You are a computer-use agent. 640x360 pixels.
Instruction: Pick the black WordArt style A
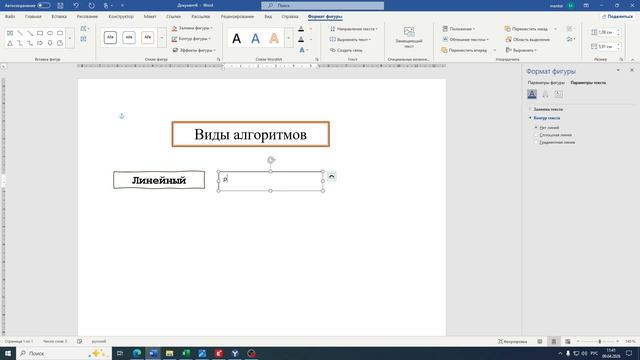click(236, 38)
